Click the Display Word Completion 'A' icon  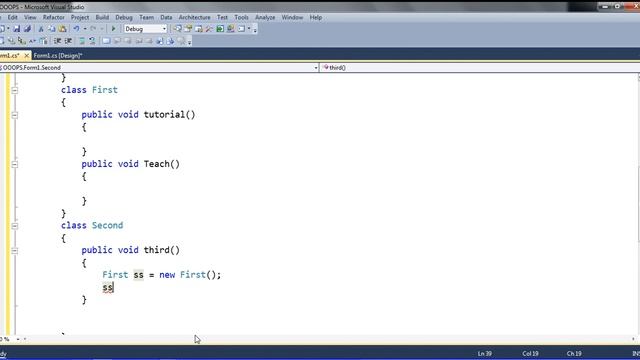32,41
